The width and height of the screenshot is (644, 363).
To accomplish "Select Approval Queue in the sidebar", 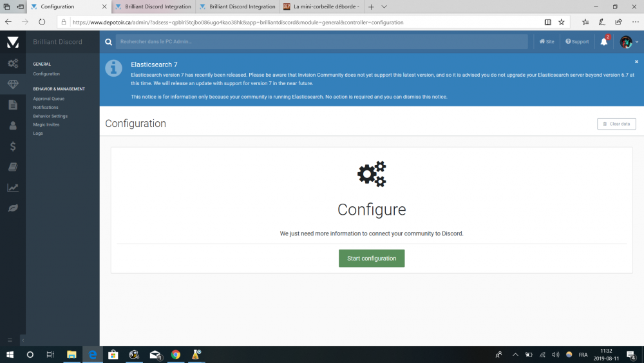I will pyautogui.click(x=49, y=99).
